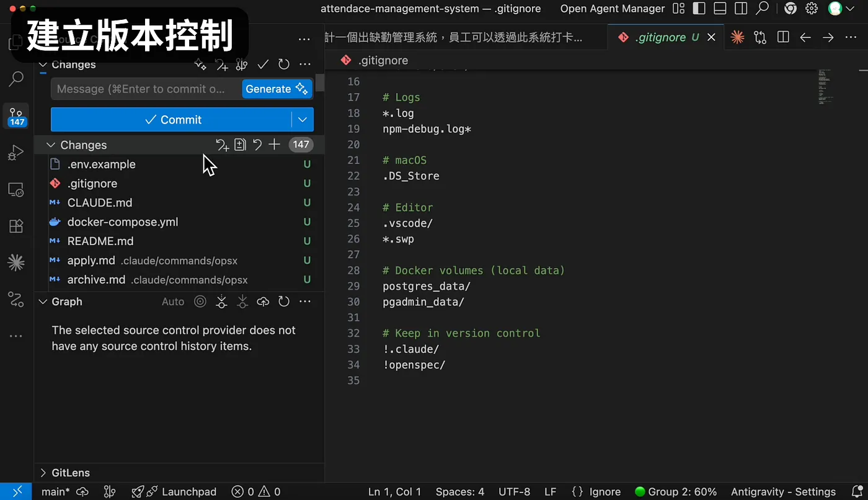The width and height of the screenshot is (868, 500).
Task: Open the Chrome browser icon in title bar
Action: click(790, 9)
